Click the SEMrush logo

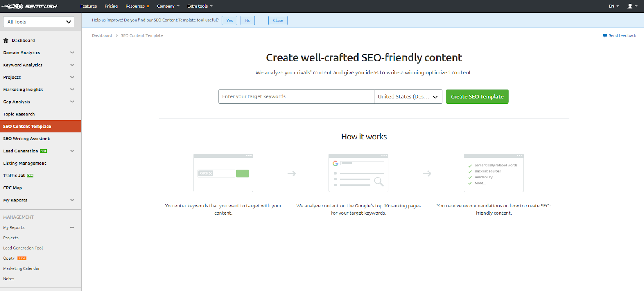(29, 6)
